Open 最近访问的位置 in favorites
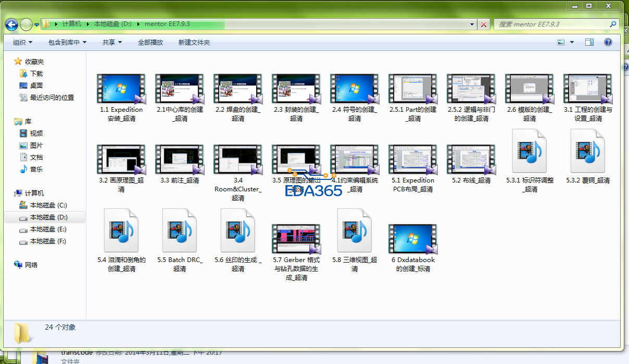The height and width of the screenshot is (364, 629). (x=47, y=97)
